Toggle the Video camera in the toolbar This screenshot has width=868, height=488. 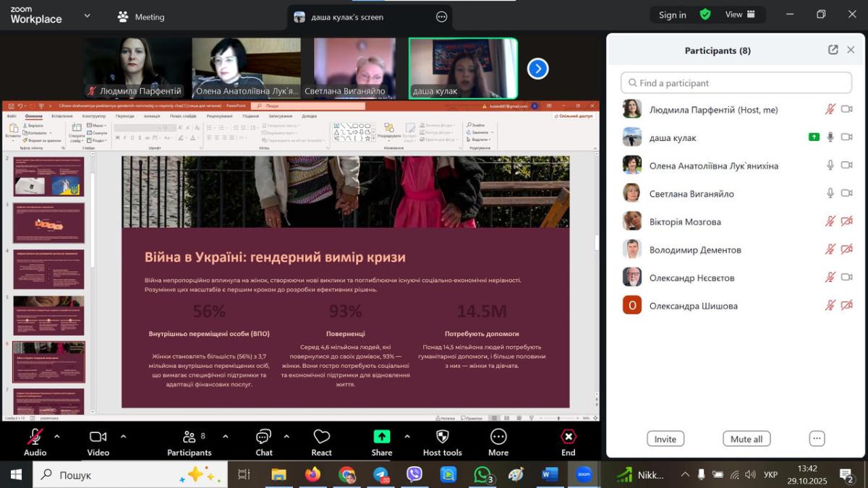point(98,437)
